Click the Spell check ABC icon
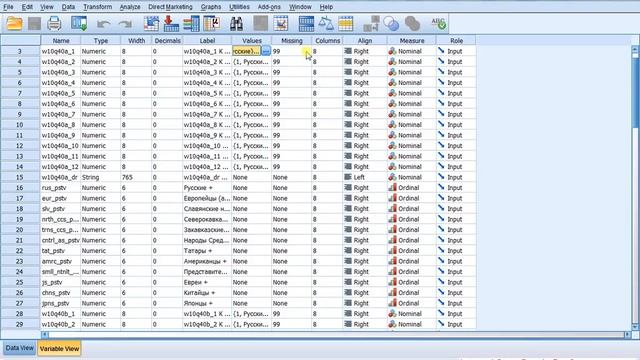 [x=439, y=24]
